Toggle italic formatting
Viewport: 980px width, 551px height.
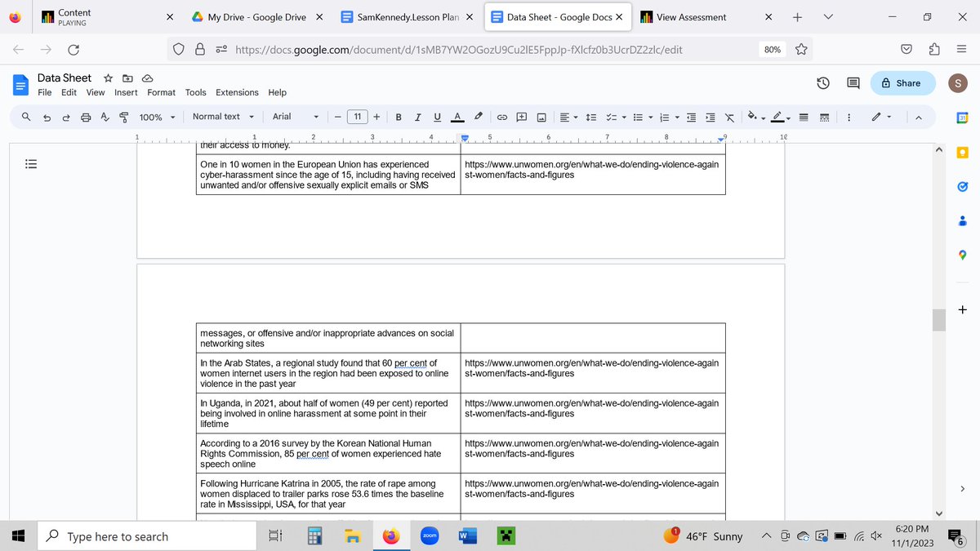click(x=418, y=117)
